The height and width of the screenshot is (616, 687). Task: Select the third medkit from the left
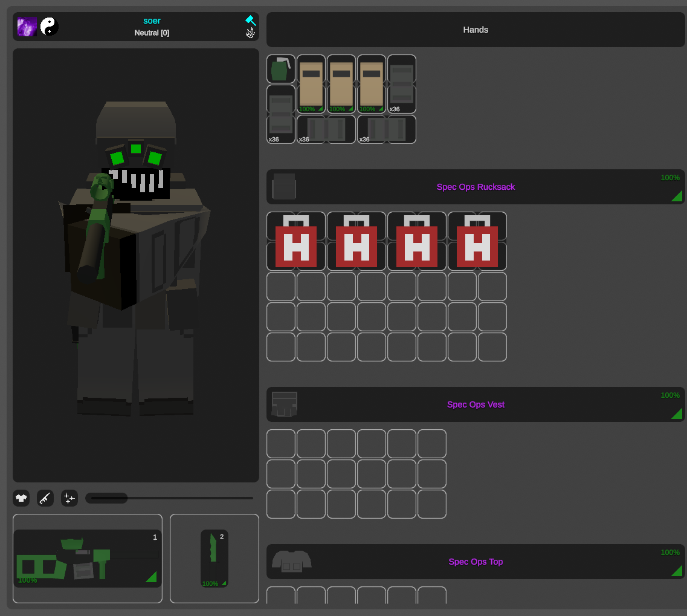pos(417,241)
